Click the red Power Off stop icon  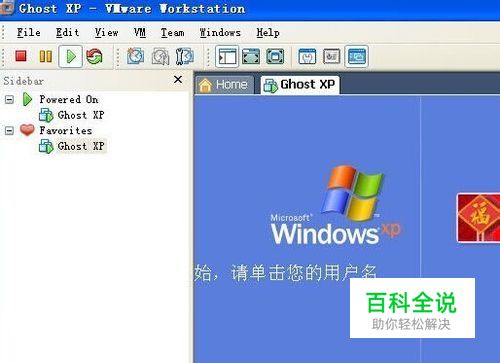pos(21,56)
